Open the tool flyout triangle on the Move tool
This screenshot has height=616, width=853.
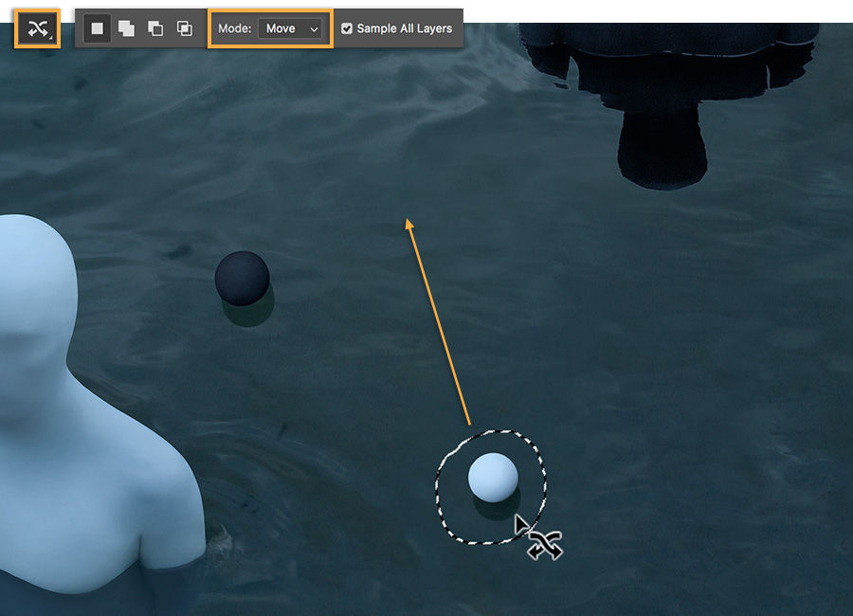click(49, 39)
